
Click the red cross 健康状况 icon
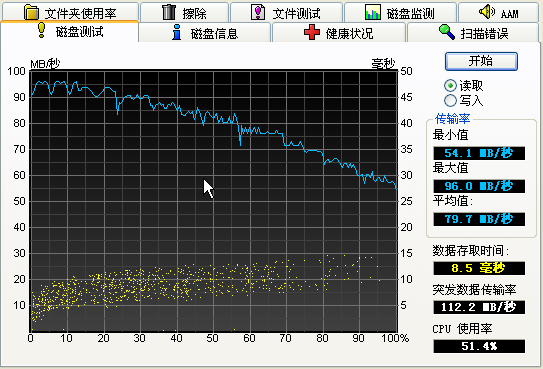tap(312, 32)
